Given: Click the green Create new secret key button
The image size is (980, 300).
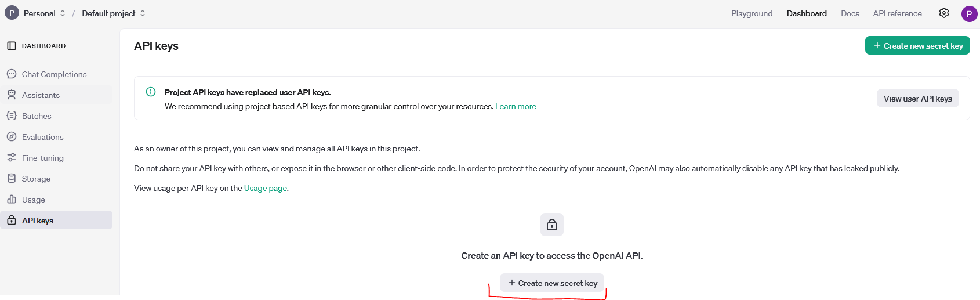Looking at the screenshot, I should coord(917,46).
